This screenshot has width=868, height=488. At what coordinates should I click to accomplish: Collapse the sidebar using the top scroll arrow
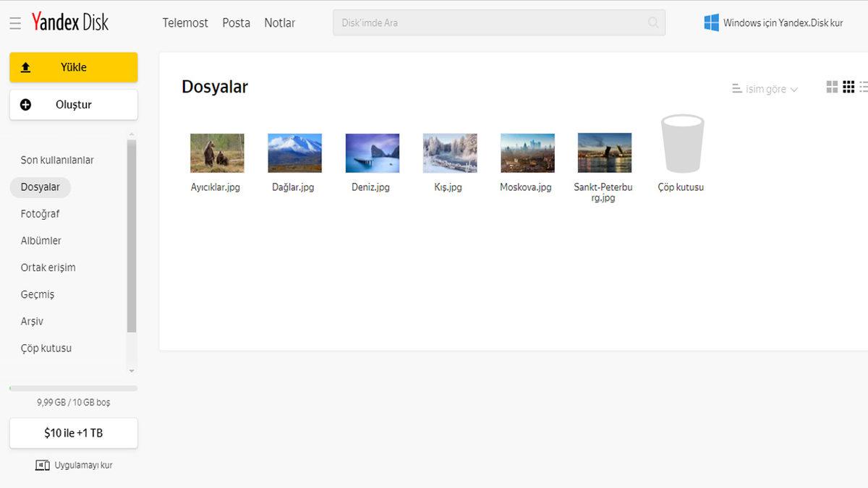[x=132, y=133]
